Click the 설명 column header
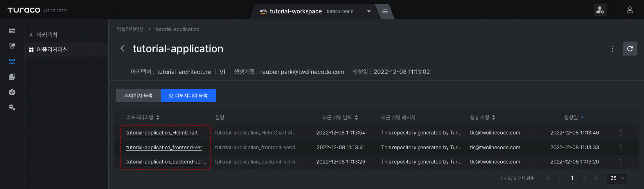This screenshot has height=189, width=644. tap(220, 118)
